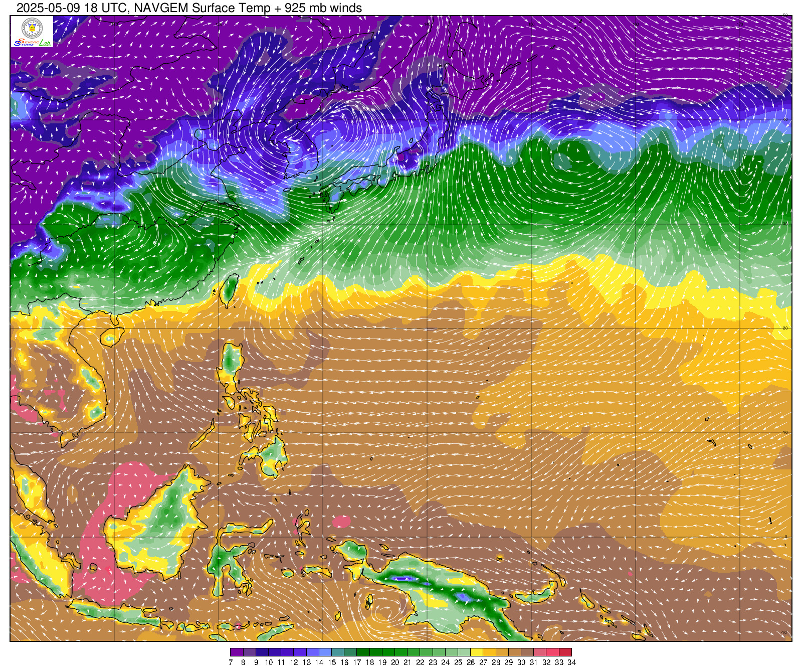The height and width of the screenshot is (672, 802).
Task: Click the colorbar label '31'
Action: pyautogui.click(x=534, y=662)
